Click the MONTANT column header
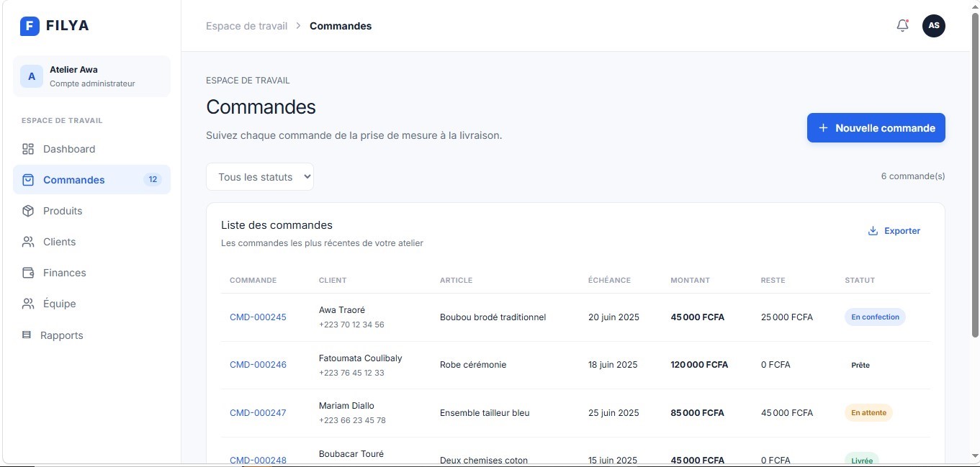 click(690, 281)
